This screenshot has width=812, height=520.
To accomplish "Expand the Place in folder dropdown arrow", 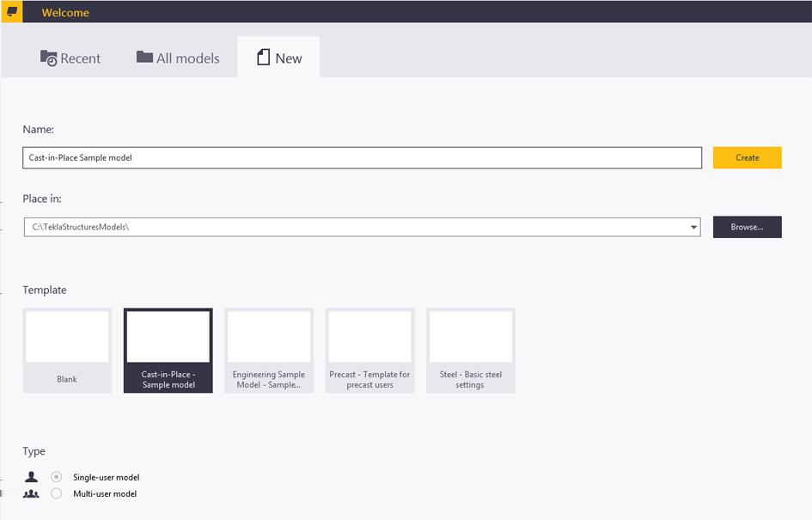I will tap(693, 227).
